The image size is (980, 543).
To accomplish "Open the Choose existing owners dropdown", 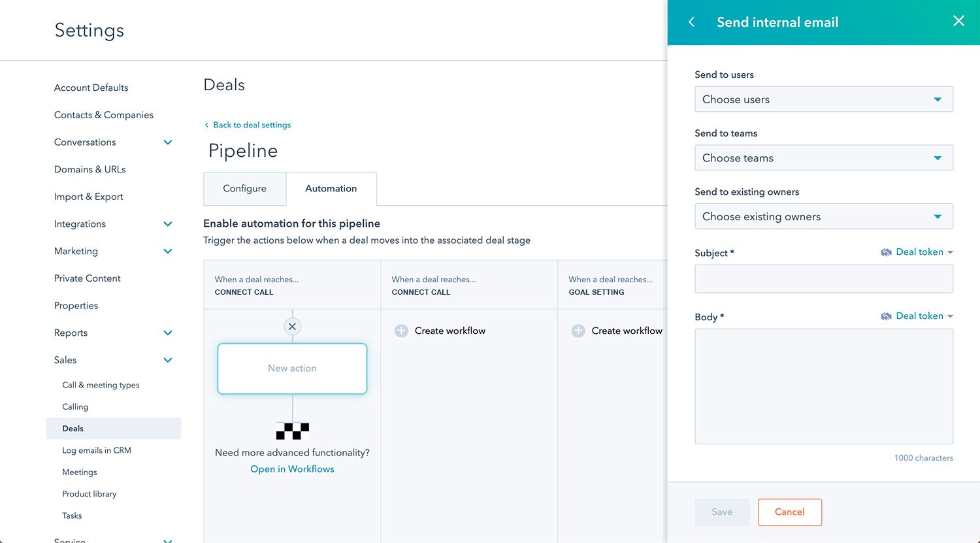I will 824,216.
